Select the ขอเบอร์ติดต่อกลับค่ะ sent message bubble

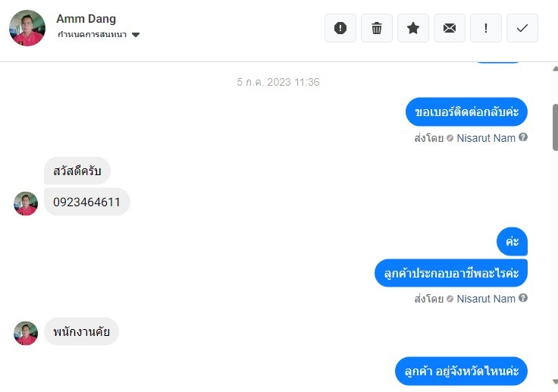(466, 111)
